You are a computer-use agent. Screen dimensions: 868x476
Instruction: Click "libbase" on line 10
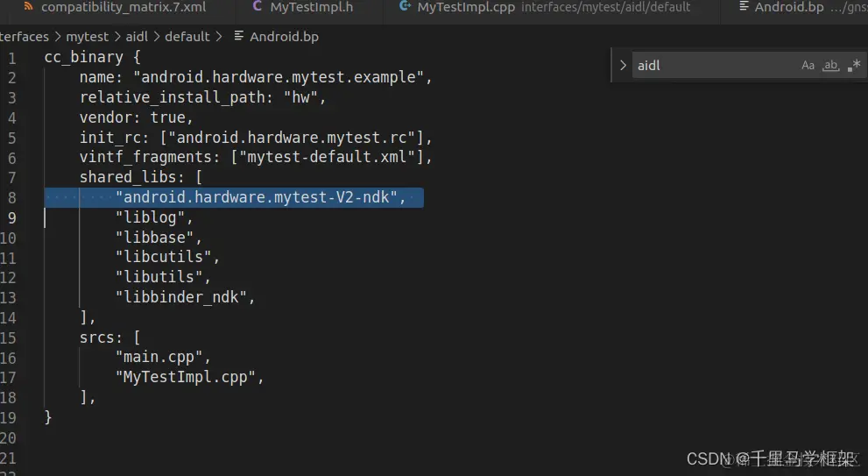click(x=154, y=238)
